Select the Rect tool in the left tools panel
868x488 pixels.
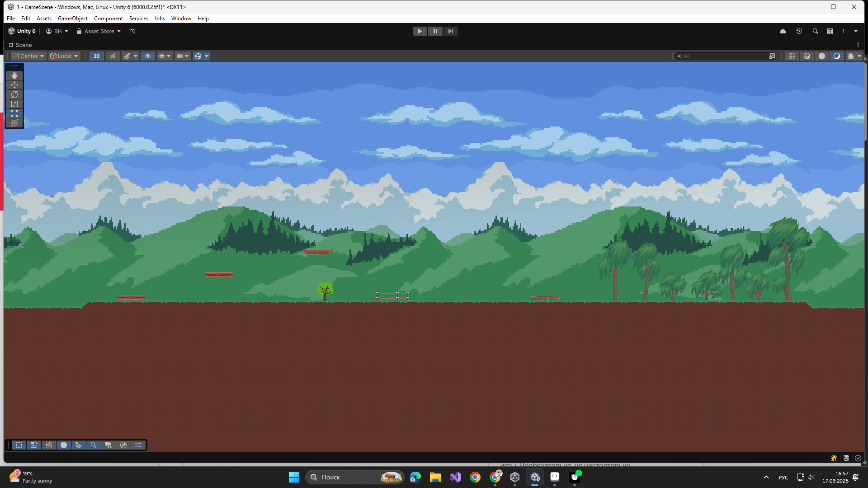(x=14, y=113)
